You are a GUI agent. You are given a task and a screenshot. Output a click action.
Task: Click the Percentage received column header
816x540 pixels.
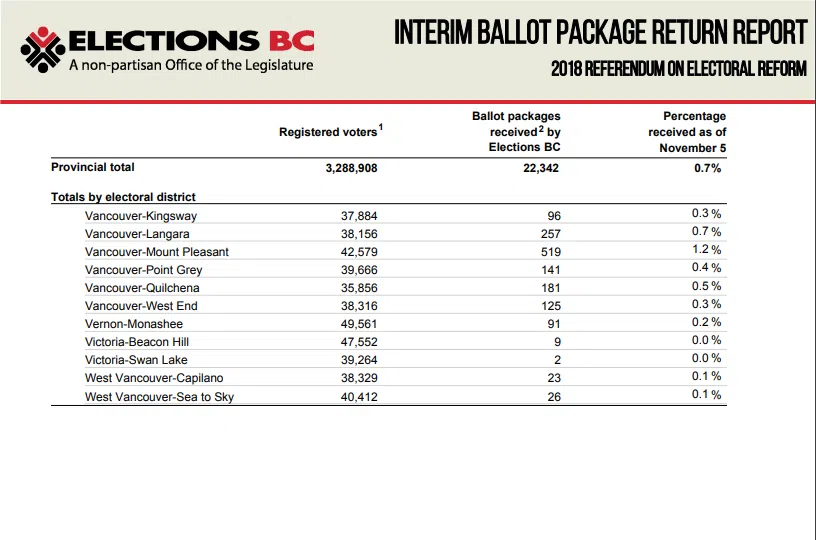pos(687,132)
